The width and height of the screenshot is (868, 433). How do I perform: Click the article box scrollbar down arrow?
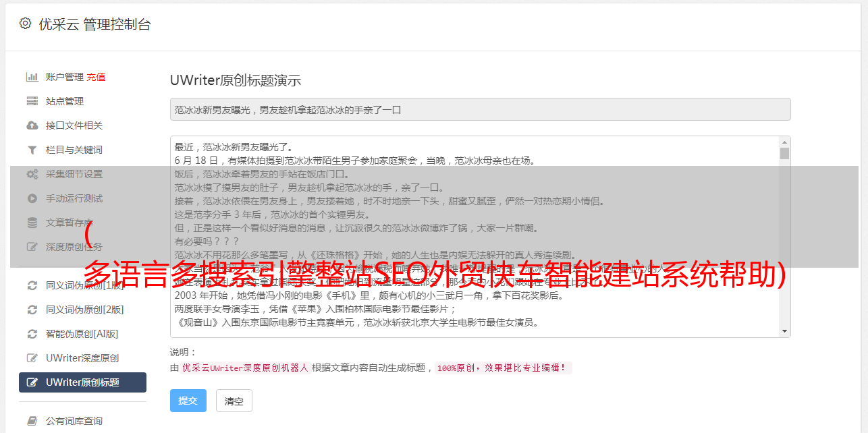[x=784, y=331]
